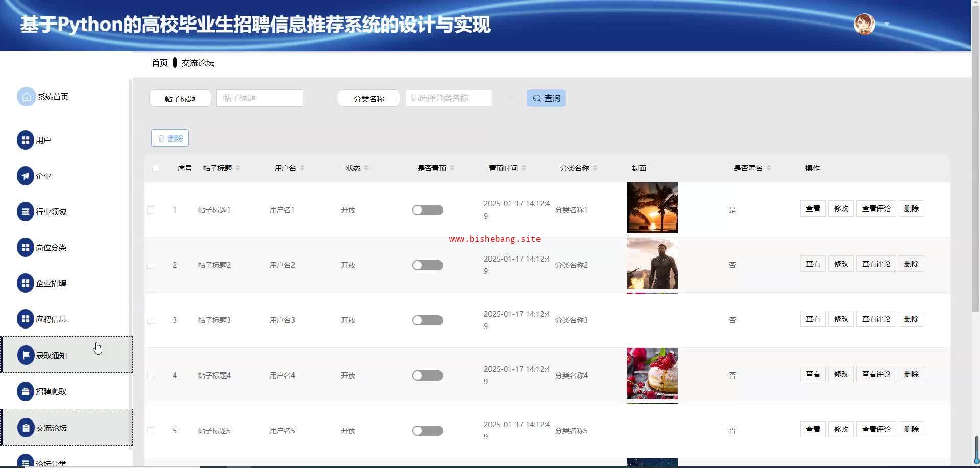Open the Enterprise paper-plane icon

pos(25,176)
